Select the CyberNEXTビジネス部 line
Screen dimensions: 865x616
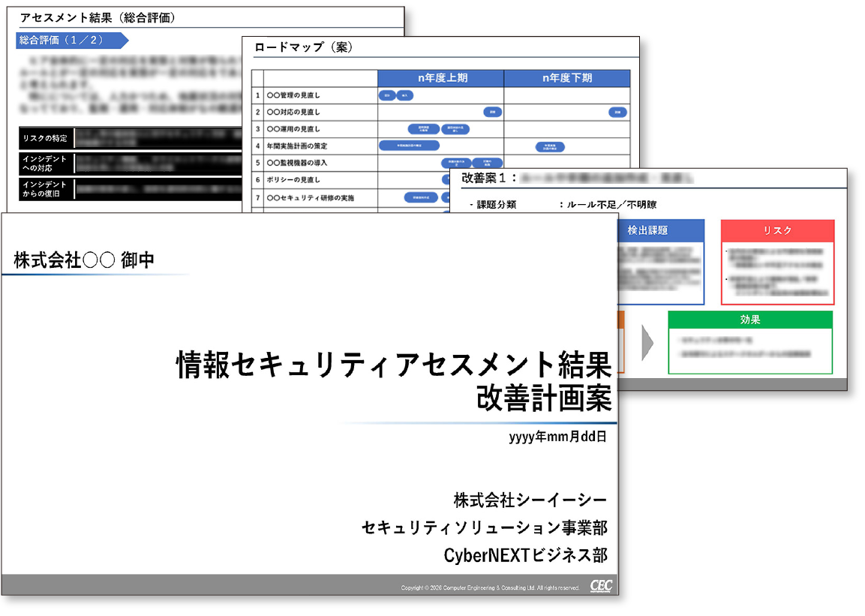coord(526,555)
